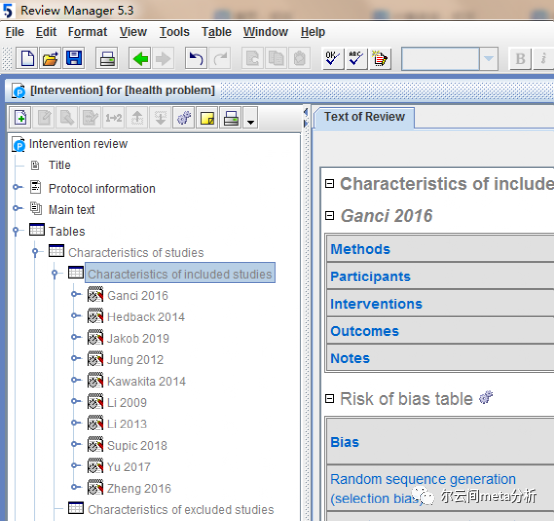Add a note with yellow sticky icon
Viewport: 554px width, 521px height.
(x=207, y=118)
